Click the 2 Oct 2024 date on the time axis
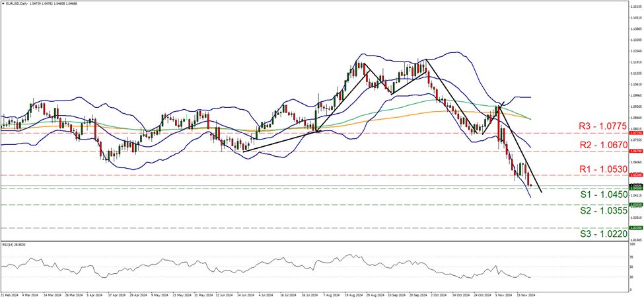This screenshot has width=644, height=299. (x=439, y=295)
